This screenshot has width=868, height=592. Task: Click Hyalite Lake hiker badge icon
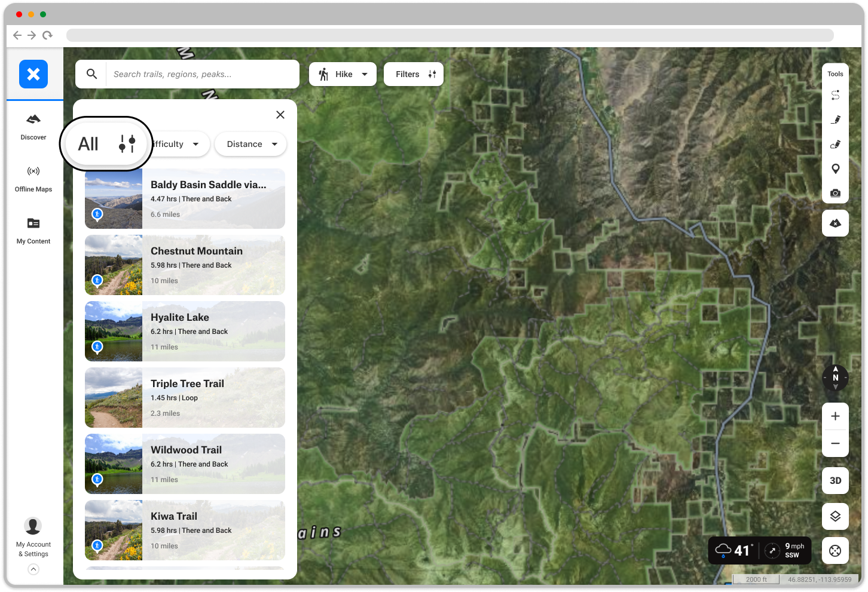tap(97, 346)
